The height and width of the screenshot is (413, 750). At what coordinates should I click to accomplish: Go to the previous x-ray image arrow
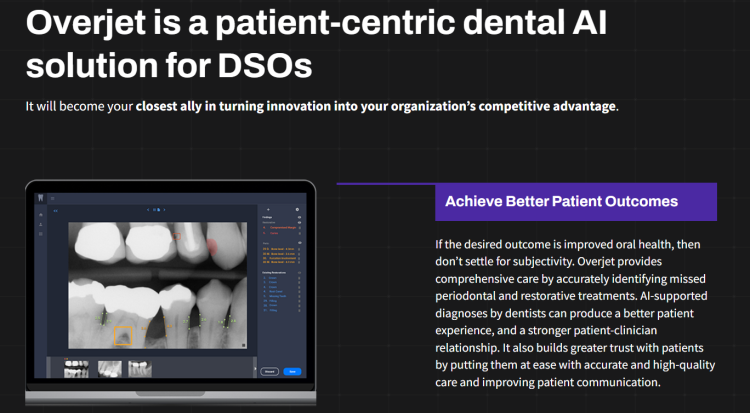pos(148,210)
